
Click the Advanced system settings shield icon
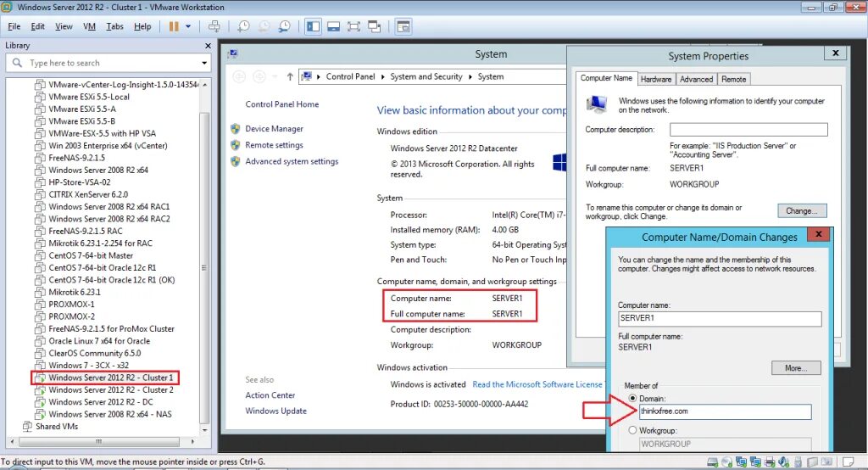pos(236,162)
